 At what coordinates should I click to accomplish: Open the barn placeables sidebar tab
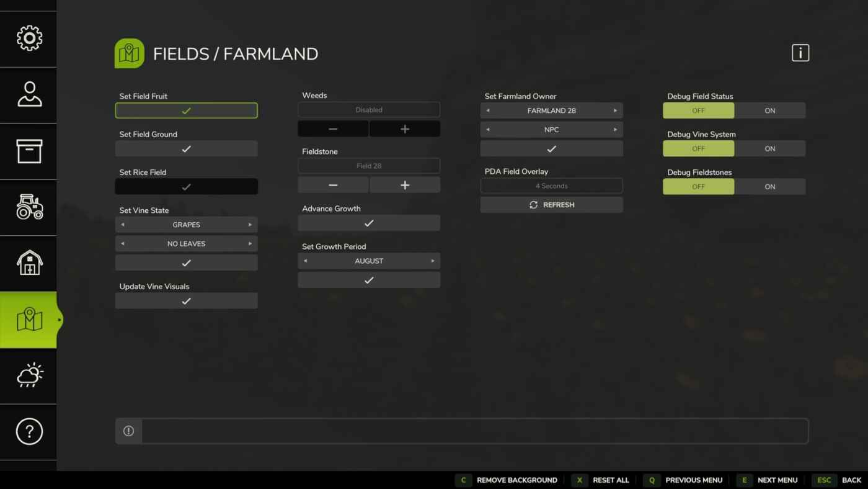tap(29, 263)
